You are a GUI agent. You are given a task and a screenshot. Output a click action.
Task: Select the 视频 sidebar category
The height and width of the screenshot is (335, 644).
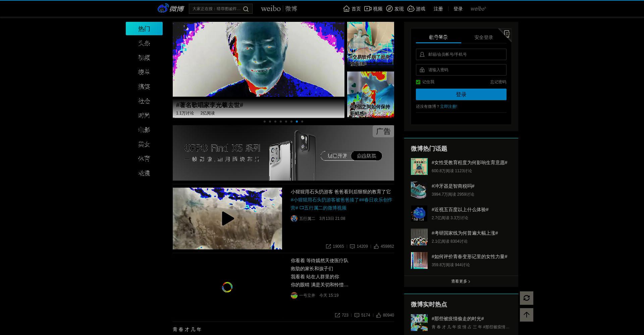click(144, 57)
